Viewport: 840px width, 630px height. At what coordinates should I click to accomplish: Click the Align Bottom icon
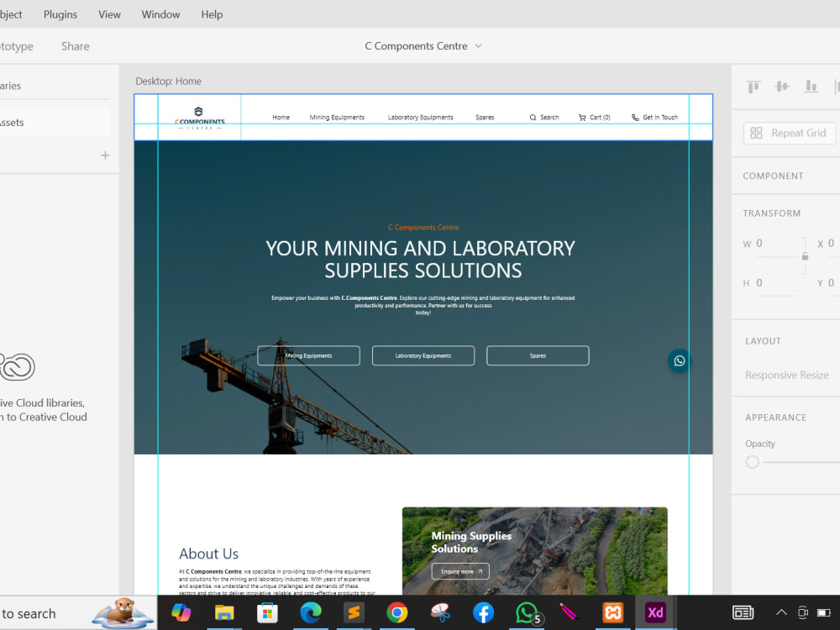(811, 87)
